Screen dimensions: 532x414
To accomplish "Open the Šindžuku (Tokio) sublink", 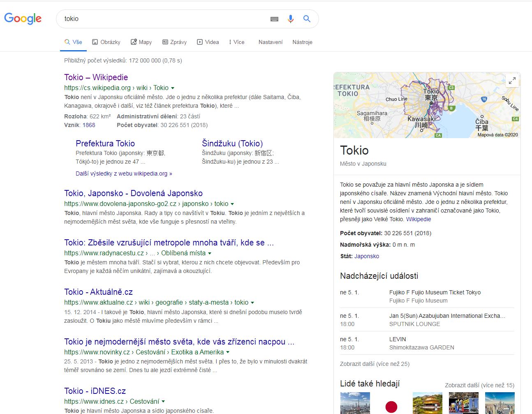I will (232, 143).
